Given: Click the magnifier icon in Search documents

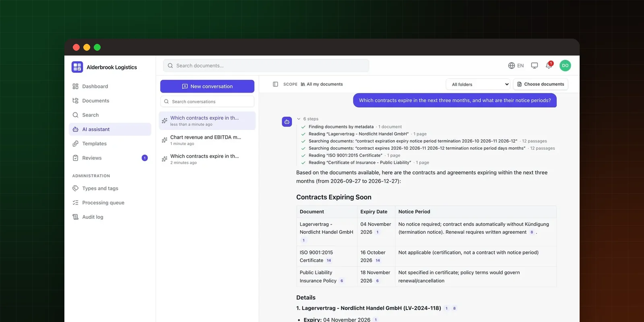Looking at the screenshot, I should tap(170, 66).
